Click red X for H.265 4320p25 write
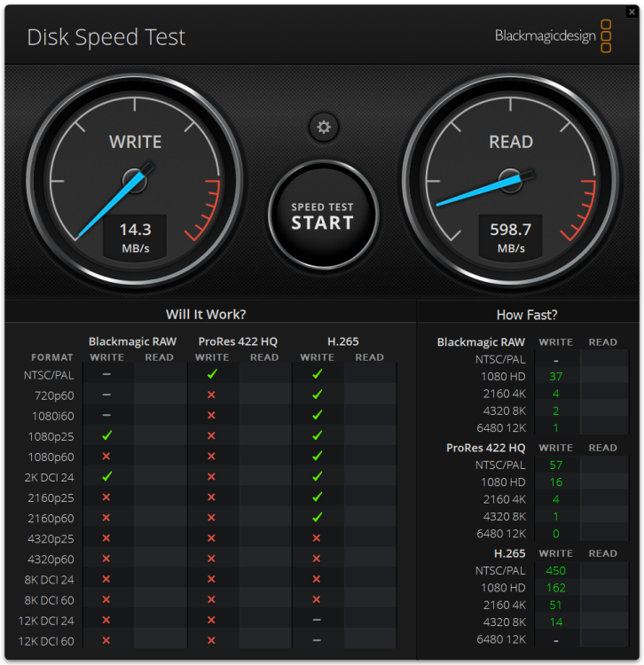 (317, 538)
